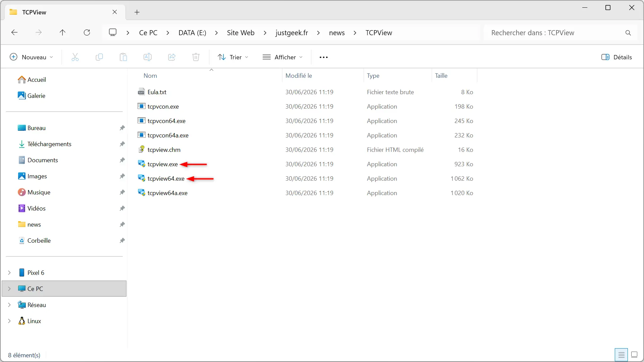Screen dimensions: 644x362
Task: Click the Cut scissors icon
Action: coord(75,57)
